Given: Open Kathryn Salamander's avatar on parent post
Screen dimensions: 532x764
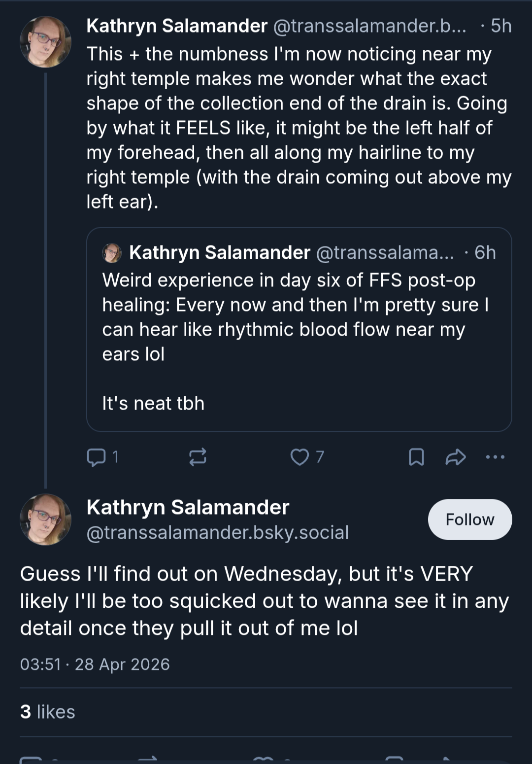Looking at the screenshot, I should point(45,42).
